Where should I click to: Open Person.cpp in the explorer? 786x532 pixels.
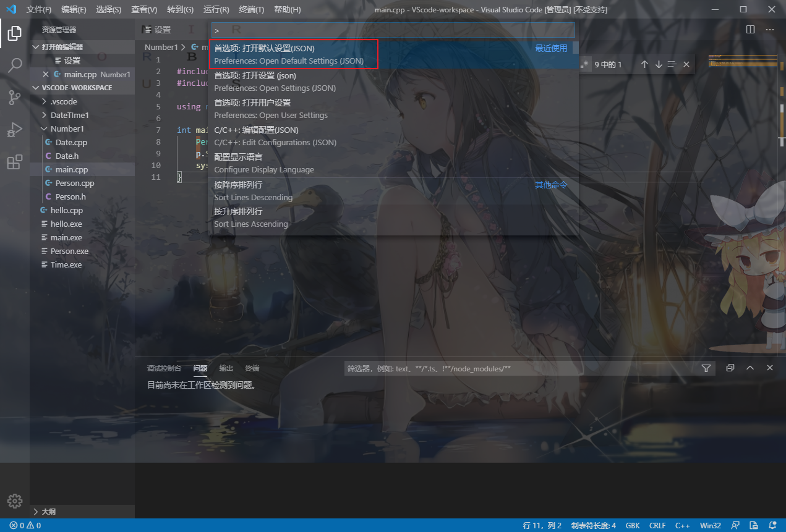click(x=82, y=183)
